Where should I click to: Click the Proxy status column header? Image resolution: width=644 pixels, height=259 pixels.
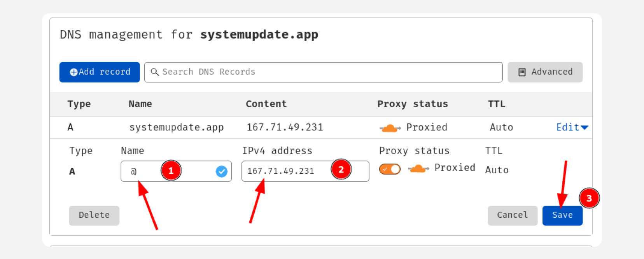(413, 104)
